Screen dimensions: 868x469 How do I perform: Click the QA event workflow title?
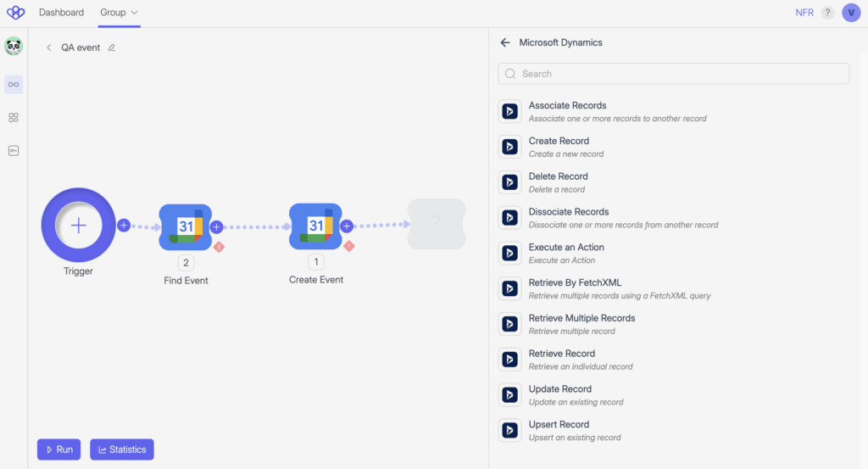pyautogui.click(x=81, y=47)
